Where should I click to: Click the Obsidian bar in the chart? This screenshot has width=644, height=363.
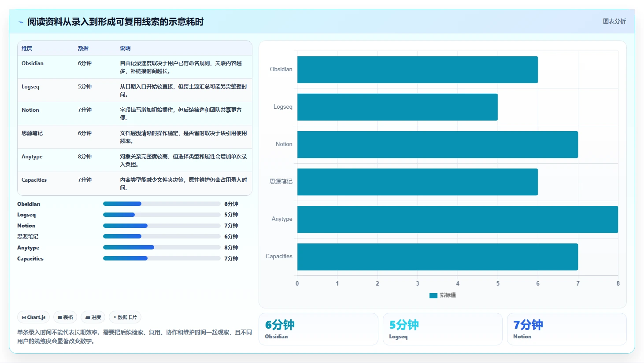pos(418,70)
